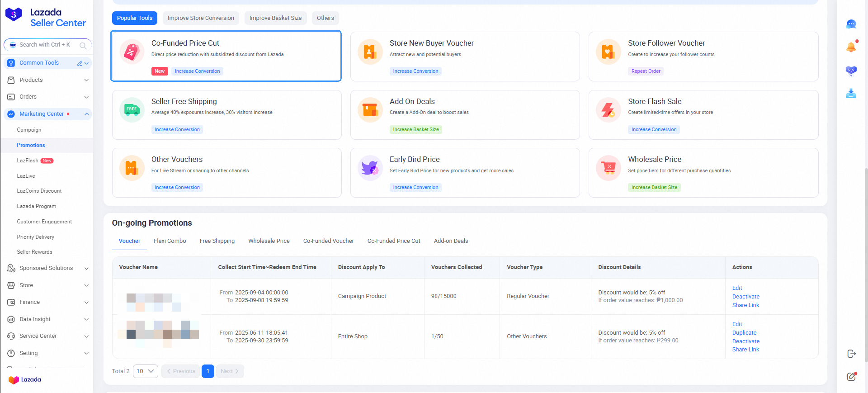This screenshot has height=393, width=868.
Task: Expand the Orders menu chevron
Action: [86, 97]
